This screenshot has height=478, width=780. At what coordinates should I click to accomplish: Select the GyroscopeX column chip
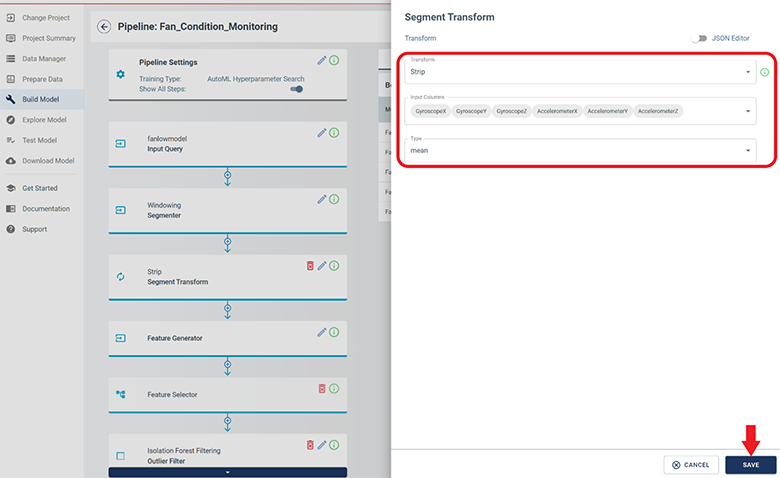pos(430,111)
